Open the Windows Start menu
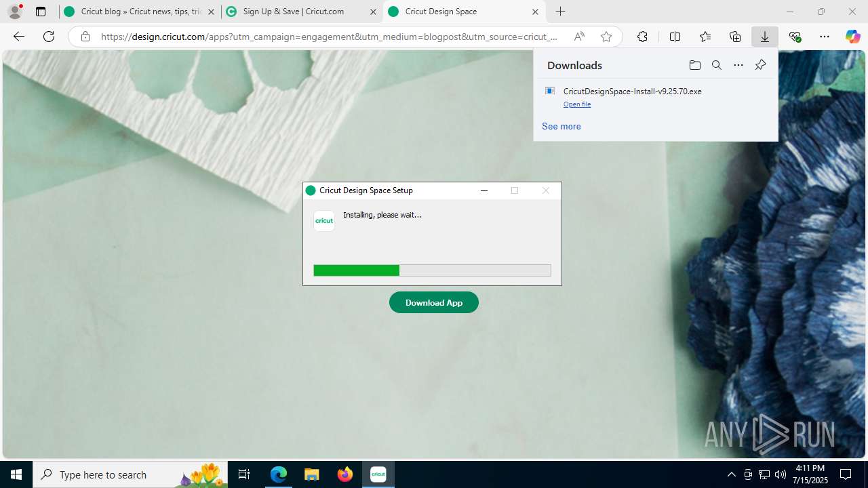868x488 pixels. [16, 474]
